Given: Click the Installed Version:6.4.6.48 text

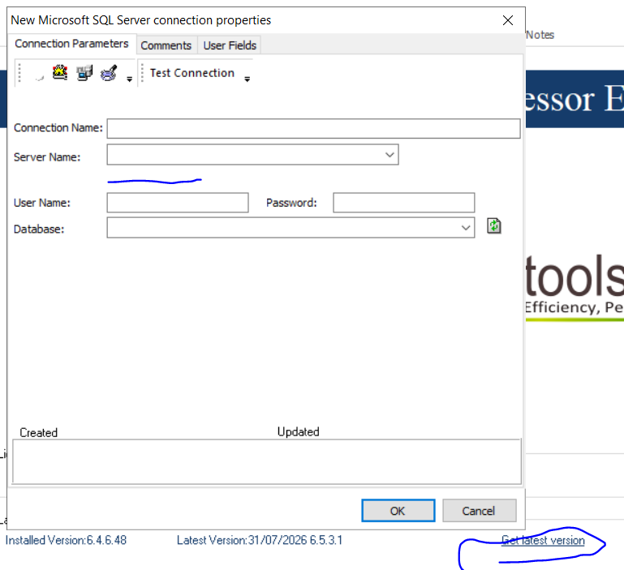Looking at the screenshot, I should tap(66, 540).
